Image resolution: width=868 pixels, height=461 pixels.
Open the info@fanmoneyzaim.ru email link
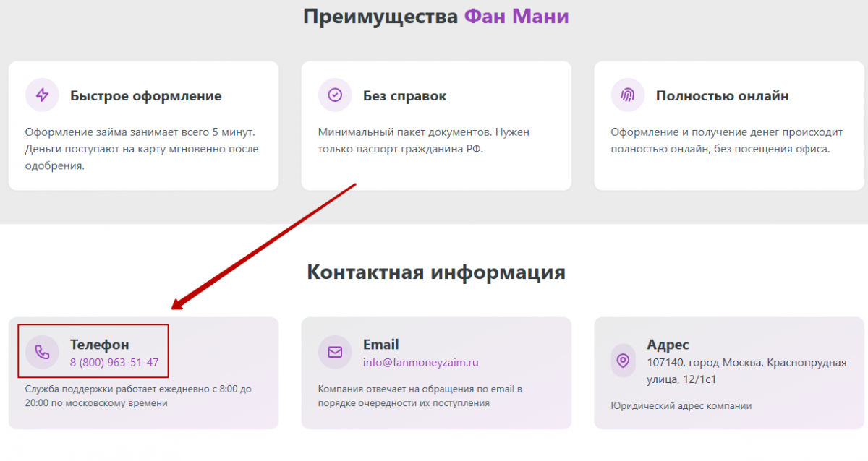pos(421,363)
